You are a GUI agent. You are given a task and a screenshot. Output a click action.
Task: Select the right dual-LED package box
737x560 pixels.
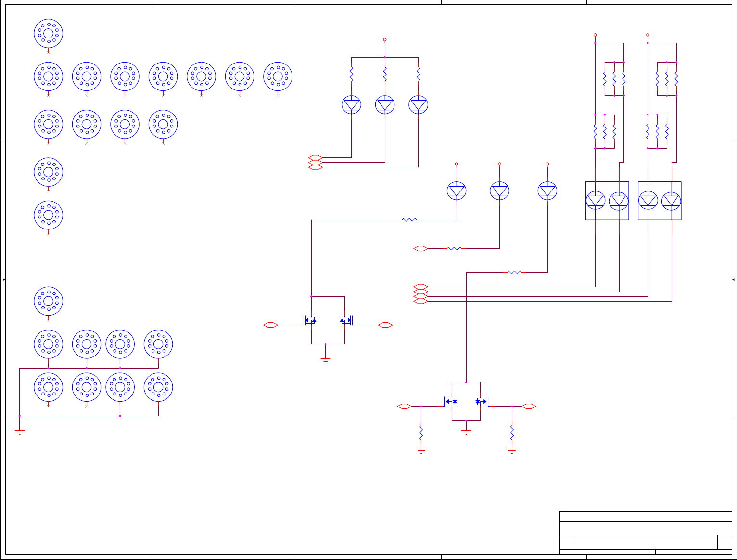pos(660,201)
